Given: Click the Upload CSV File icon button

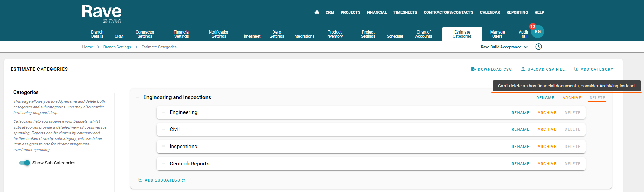Looking at the screenshot, I should (x=523, y=69).
